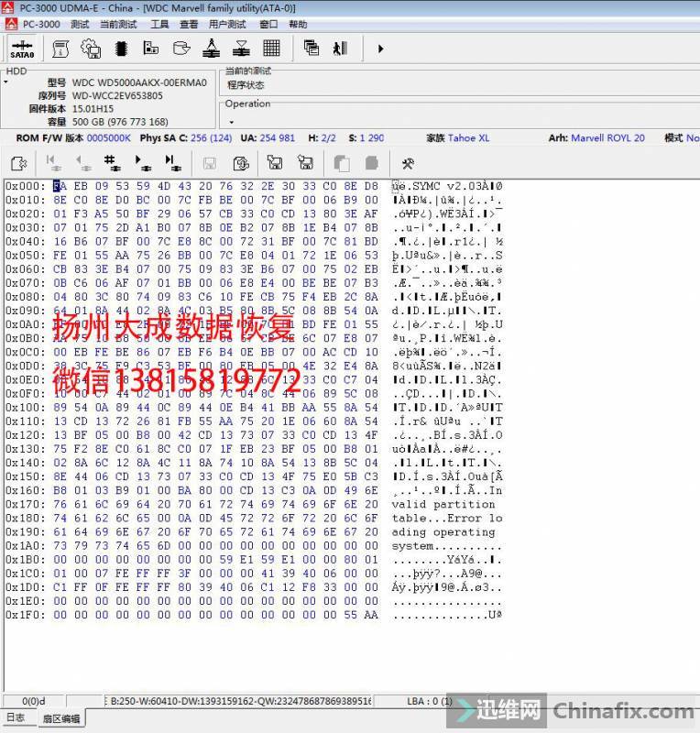Click status bar LBA : 0 (1)
The width and height of the screenshot is (700, 733).
click(x=430, y=701)
